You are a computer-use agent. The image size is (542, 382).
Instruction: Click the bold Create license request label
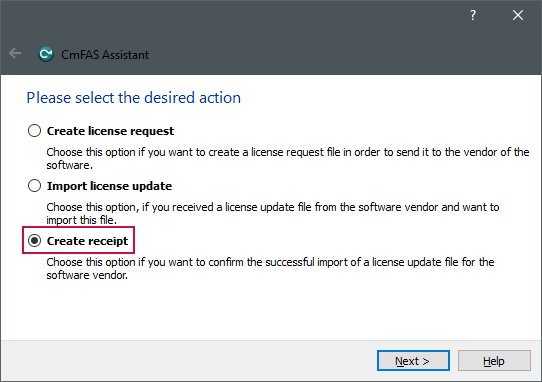pos(110,131)
